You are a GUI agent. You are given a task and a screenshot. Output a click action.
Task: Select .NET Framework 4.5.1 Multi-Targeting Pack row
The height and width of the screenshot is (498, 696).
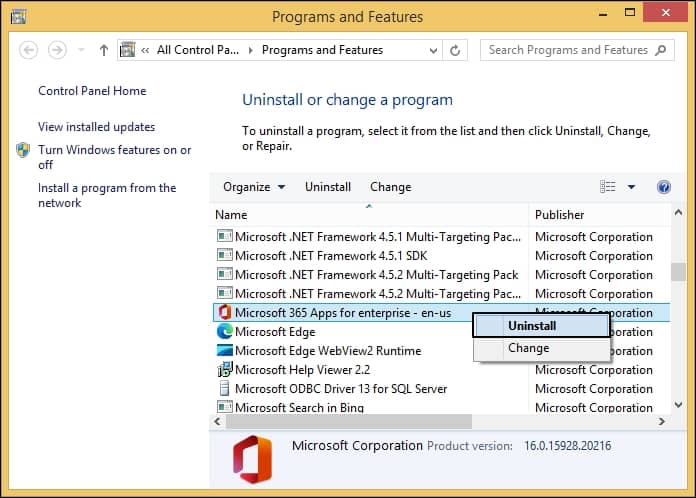(441, 237)
